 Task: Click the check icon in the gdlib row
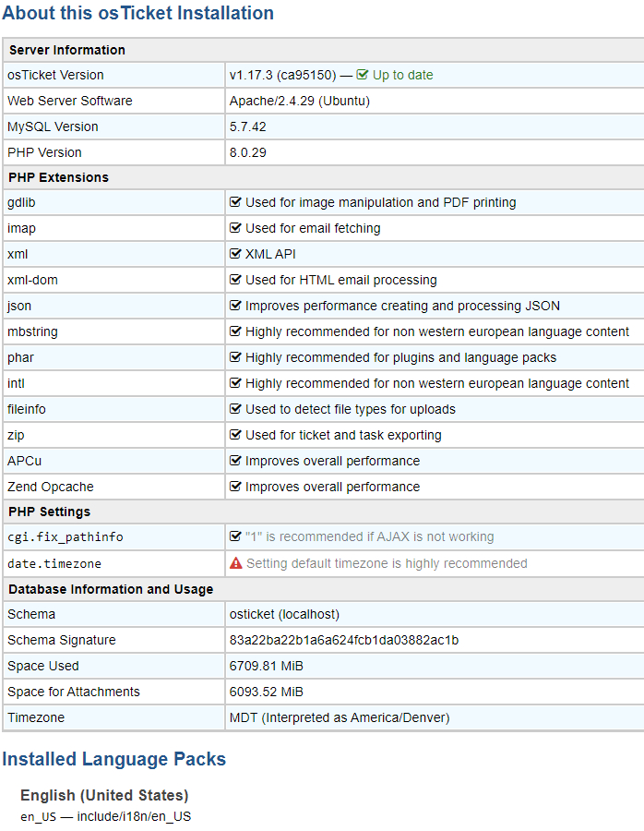point(236,202)
